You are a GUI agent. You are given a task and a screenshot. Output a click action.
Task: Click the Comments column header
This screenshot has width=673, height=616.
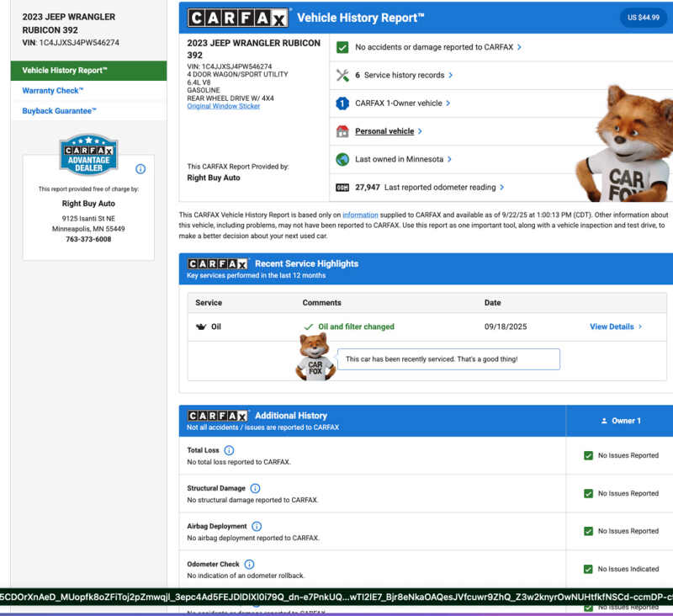322,303
